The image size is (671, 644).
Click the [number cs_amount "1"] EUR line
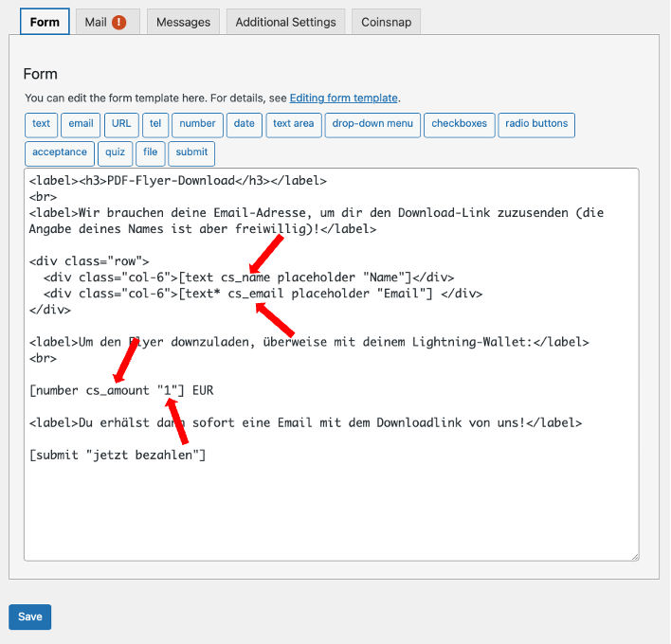click(121, 390)
